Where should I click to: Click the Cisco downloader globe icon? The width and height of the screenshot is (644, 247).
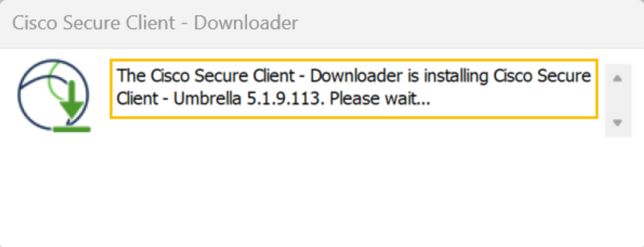(x=54, y=95)
